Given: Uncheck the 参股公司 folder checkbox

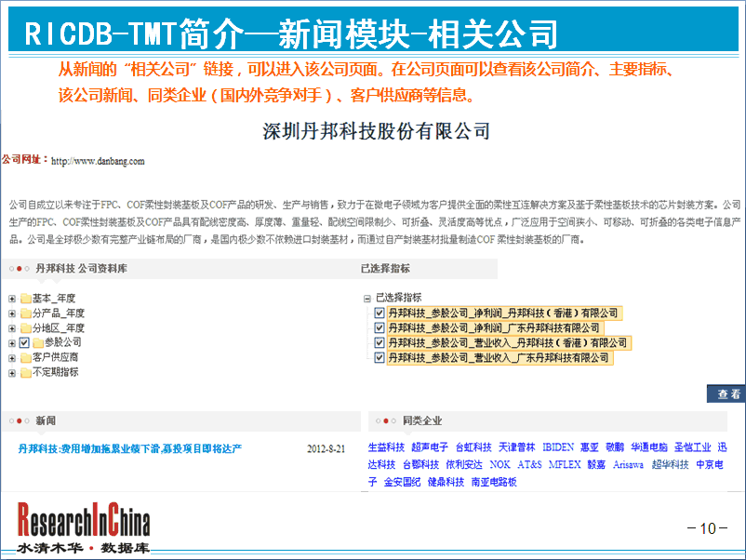Looking at the screenshot, I should coord(24,342).
